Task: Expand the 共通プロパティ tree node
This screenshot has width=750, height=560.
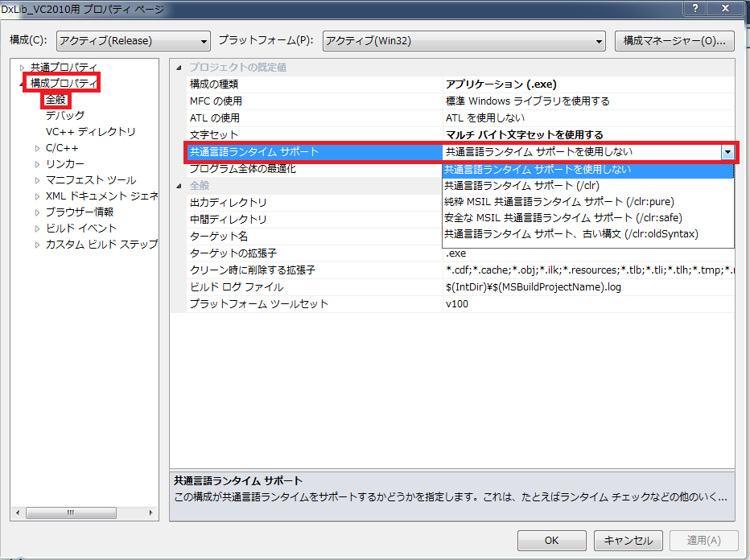Action: click(22, 68)
